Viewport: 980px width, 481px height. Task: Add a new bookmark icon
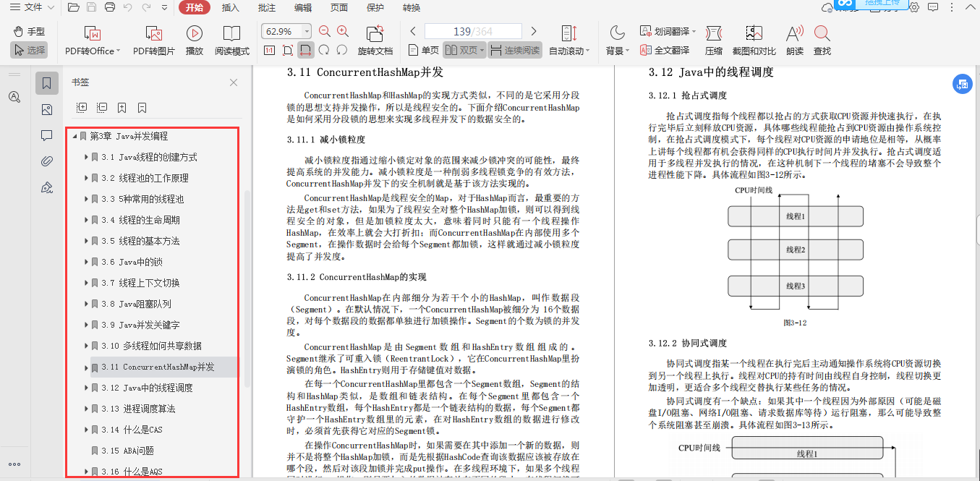coord(122,108)
